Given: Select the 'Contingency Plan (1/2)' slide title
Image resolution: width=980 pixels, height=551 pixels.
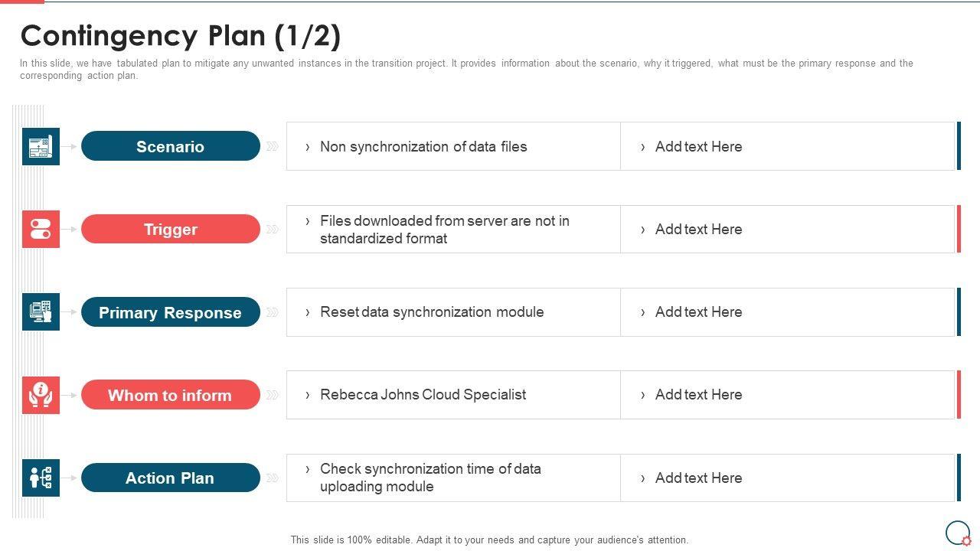Looking at the screenshot, I should (x=181, y=36).
